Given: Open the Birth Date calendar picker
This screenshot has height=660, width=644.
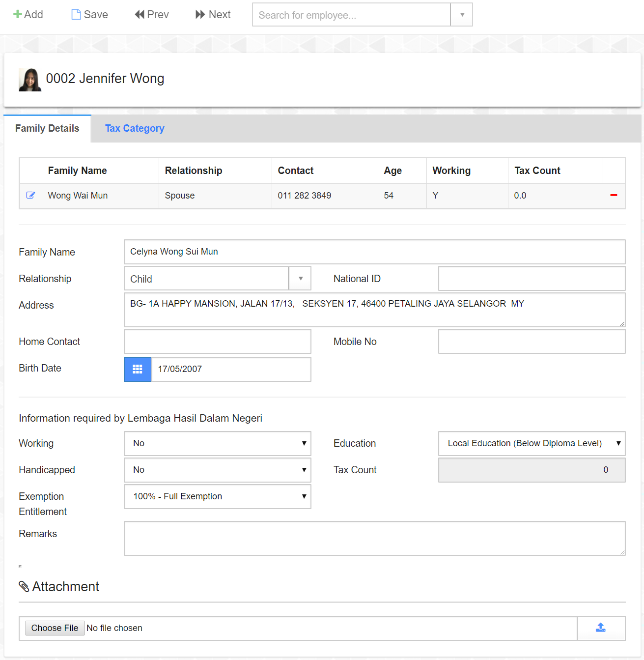Looking at the screenshot, I should point(138,369).
